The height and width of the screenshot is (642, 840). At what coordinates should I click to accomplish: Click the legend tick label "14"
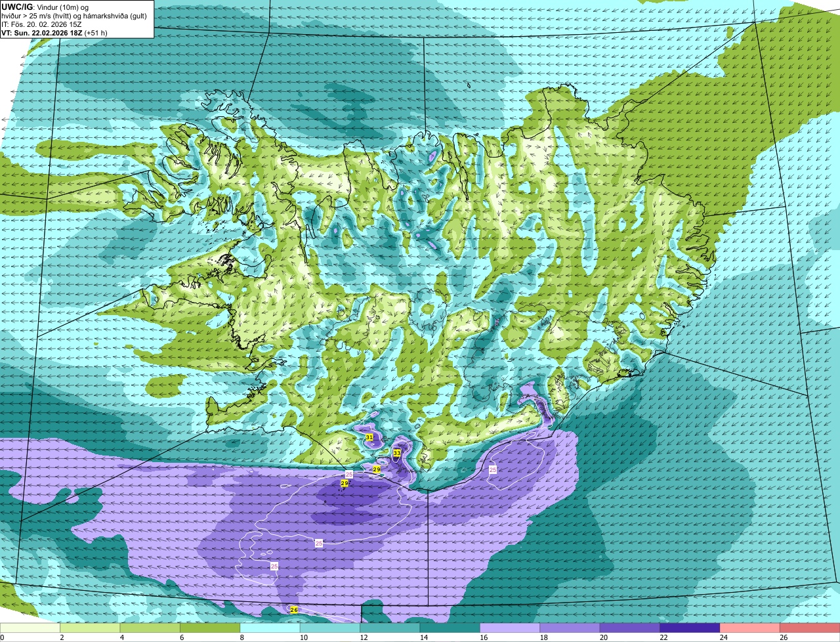[x=423, y=637]
